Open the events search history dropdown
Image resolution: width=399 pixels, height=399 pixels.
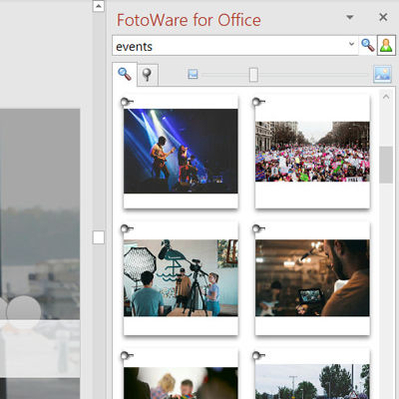(351, 44)
